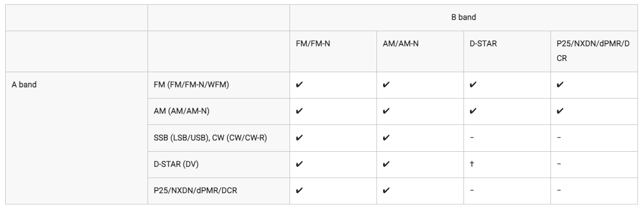Click the checkmark for AM row, D-STAR column
The width and height of the screenshot is (644, 210).
[472, 111]
